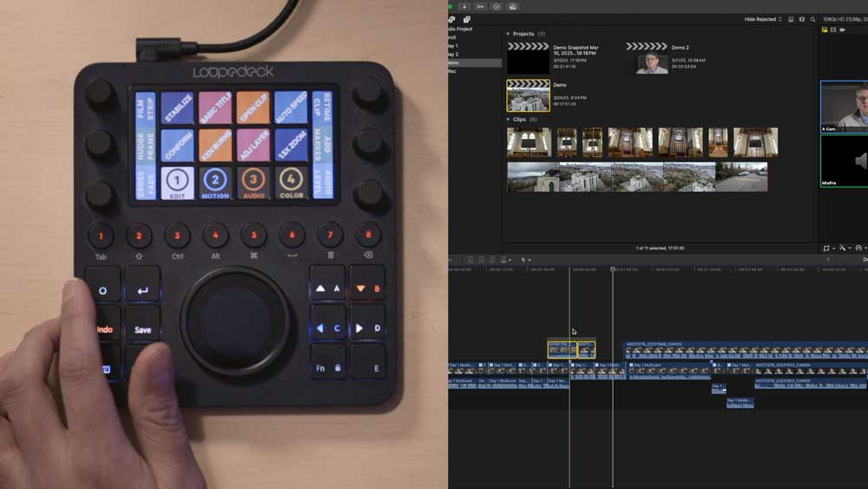Click the selection count status text
This screenshot has height=489, width=868.
click(660, 248)
